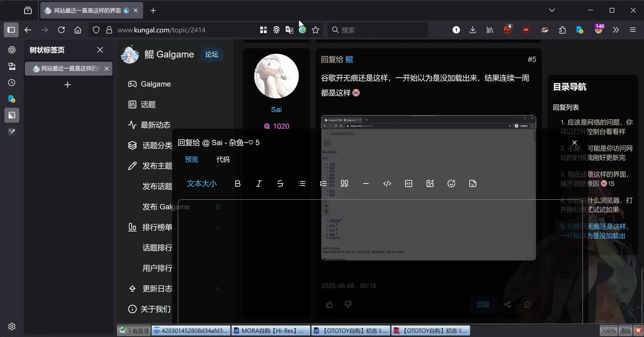Bookmark this page with star icon
This screenshot has height=337, width=644.
point(315,30)
